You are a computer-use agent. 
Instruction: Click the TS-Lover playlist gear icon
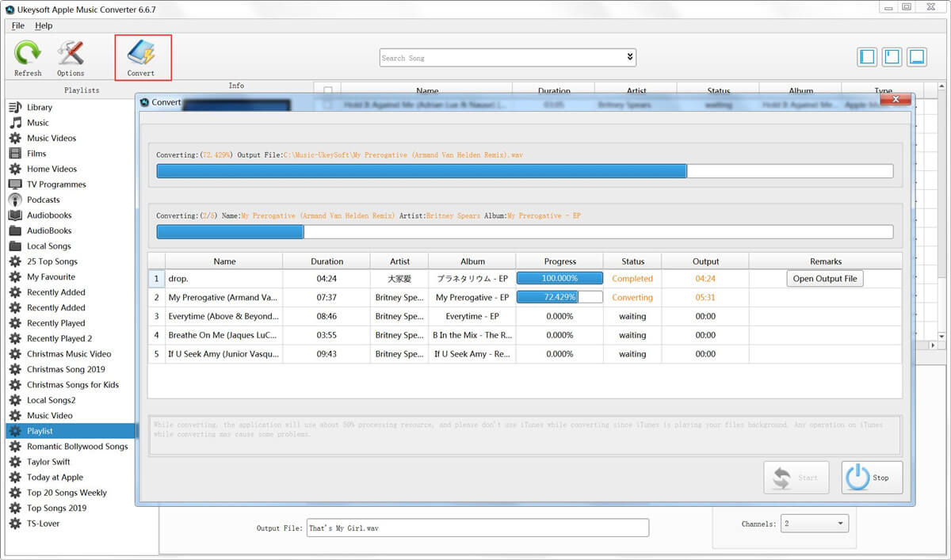click(15, 524)
